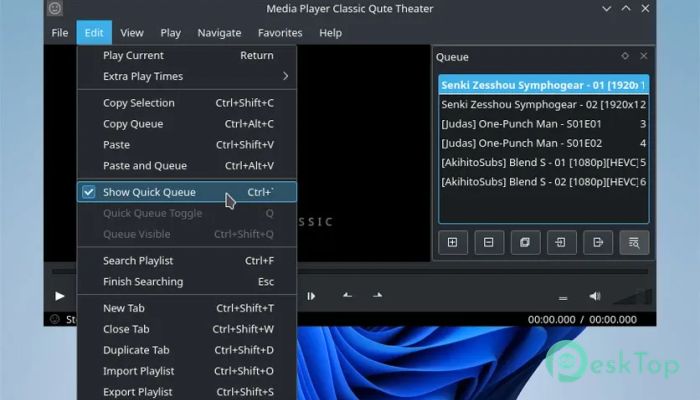Mute audio with the speaker icon
The image size is (700, 400).
click(595, 296)
